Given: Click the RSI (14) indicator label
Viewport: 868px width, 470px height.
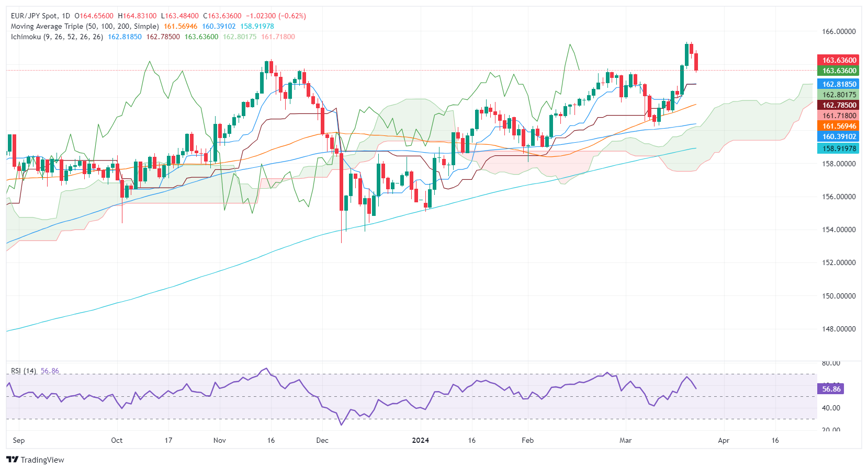Looking at the screenshot, I should [x=24, y=371].
